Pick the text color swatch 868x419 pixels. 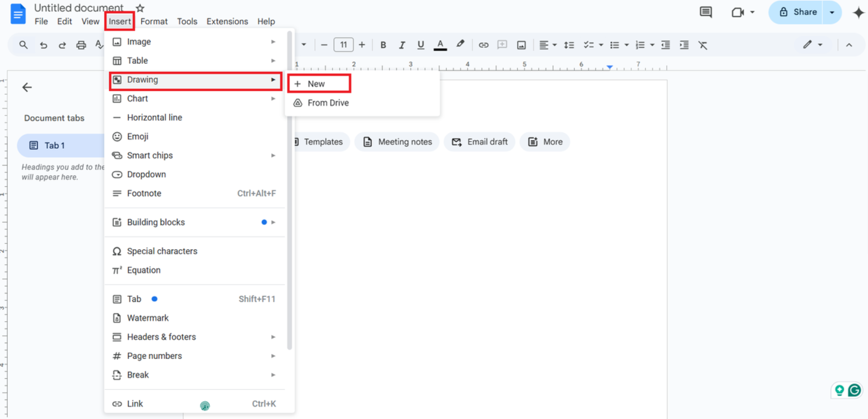pos(440,45)
